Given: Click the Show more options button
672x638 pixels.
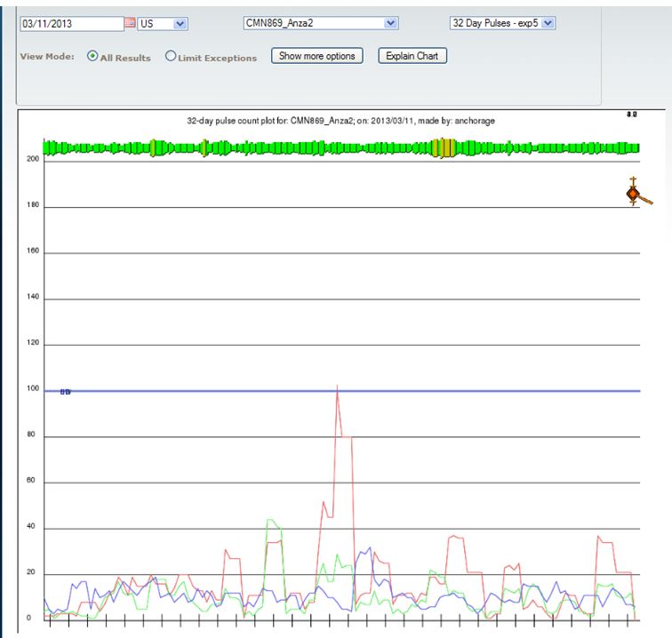Looking at the screenshot, I should click(317, 56).
